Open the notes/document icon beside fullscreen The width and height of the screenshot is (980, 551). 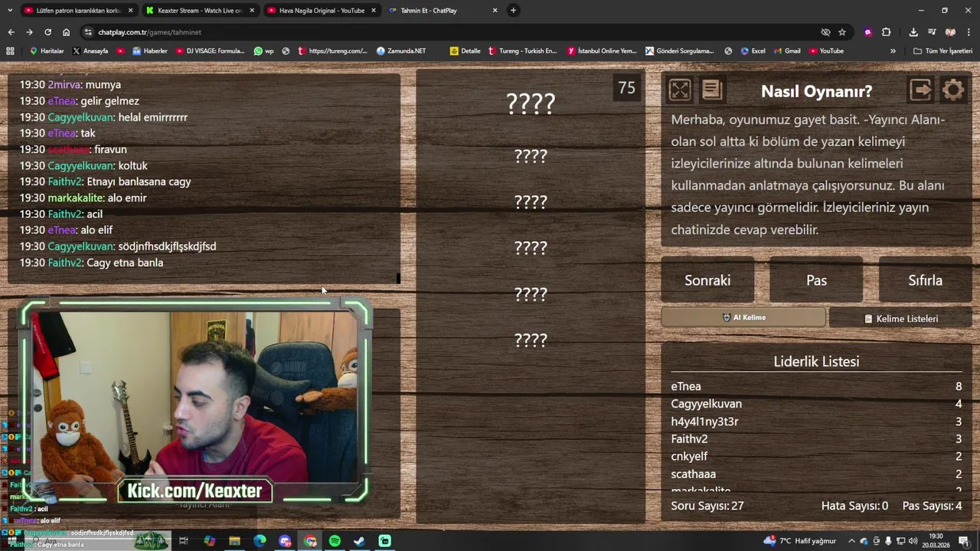(712, 90)
